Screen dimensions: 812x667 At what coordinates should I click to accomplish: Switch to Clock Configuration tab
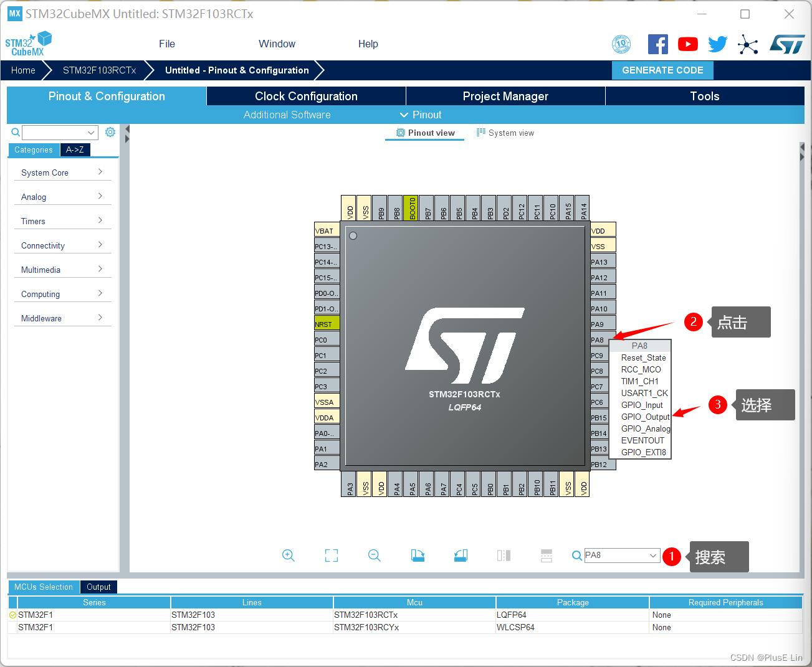tap(306, 96)
